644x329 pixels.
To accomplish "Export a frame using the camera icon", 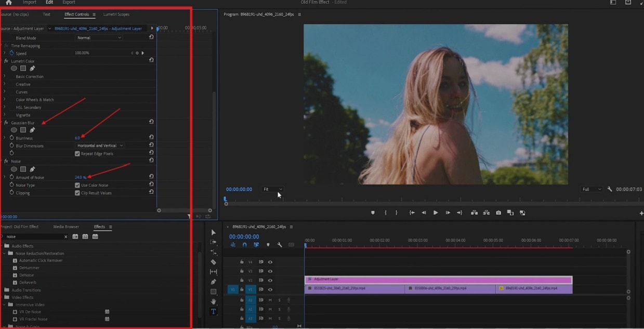I will (x=498, y=213).
